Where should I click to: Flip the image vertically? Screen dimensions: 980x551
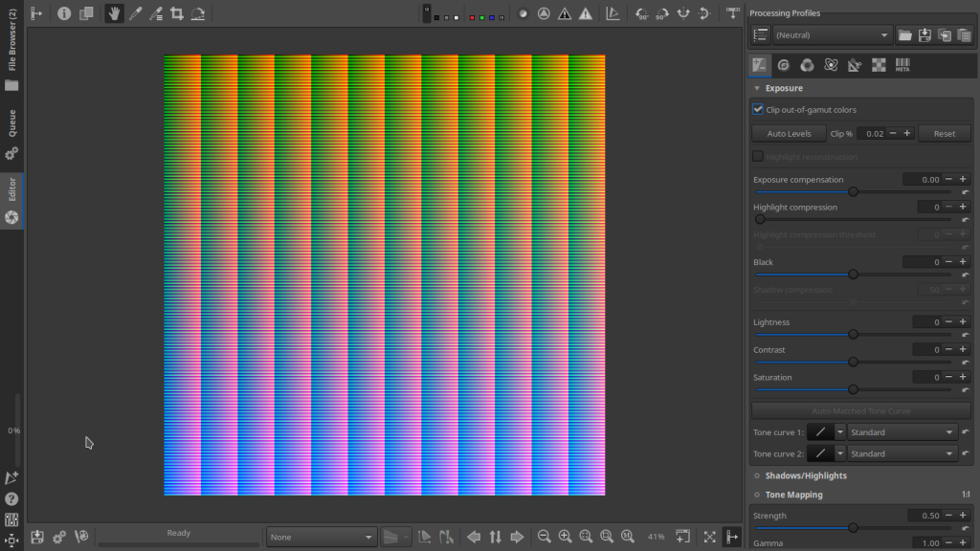[704, 13]
